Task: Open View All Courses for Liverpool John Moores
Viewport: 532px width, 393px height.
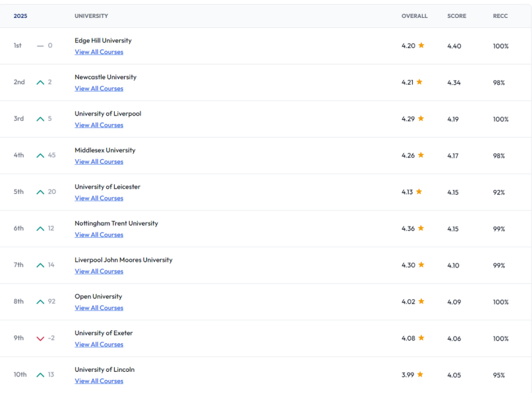Action: coord(99,272)
